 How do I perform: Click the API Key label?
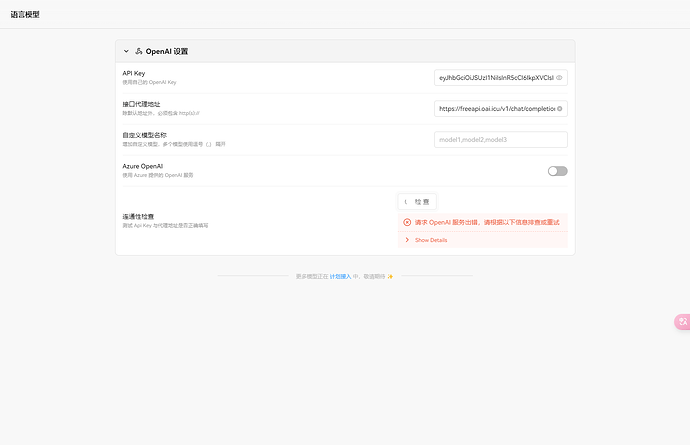point(134,74)
